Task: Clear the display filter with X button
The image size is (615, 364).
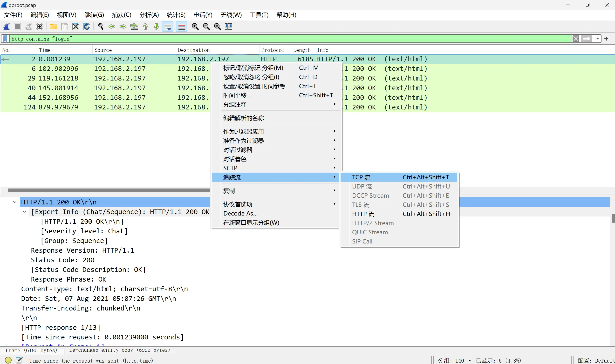Action: (576, 39)
